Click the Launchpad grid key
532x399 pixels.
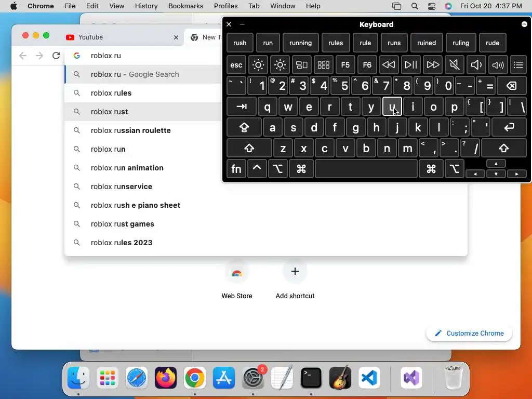tap(323, 65)
